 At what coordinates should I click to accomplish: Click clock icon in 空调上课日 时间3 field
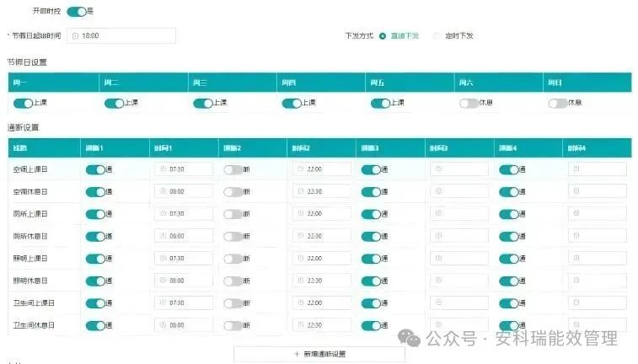[x=438, y=169]
